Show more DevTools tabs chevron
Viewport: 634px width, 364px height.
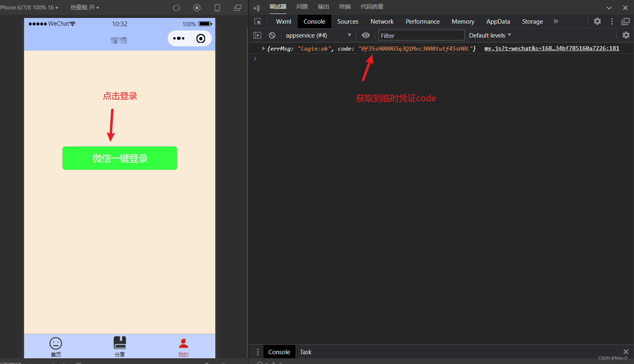556,21
